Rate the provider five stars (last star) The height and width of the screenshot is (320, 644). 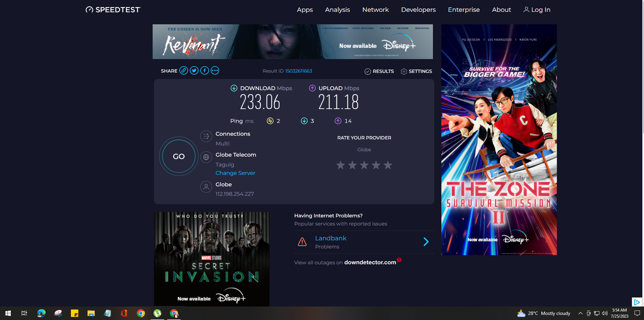coord(388,165)
